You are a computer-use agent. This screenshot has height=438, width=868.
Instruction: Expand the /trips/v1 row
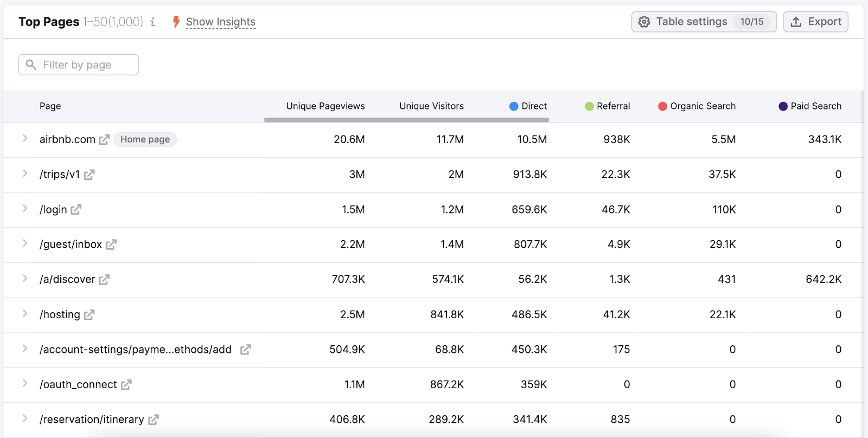coord(25,173)
